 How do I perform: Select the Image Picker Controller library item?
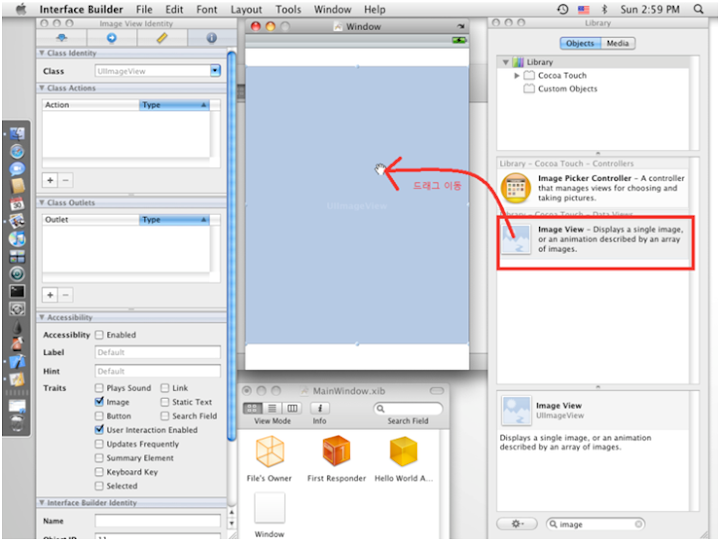point(594,187)
